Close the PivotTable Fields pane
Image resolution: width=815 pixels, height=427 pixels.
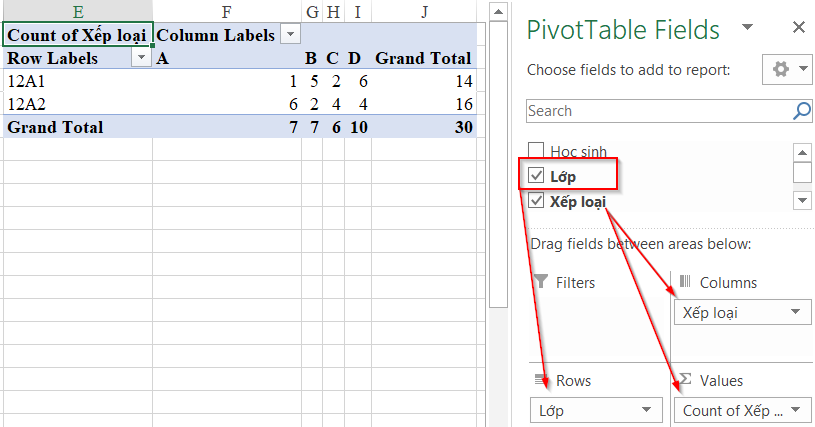(x=799, y=27)
